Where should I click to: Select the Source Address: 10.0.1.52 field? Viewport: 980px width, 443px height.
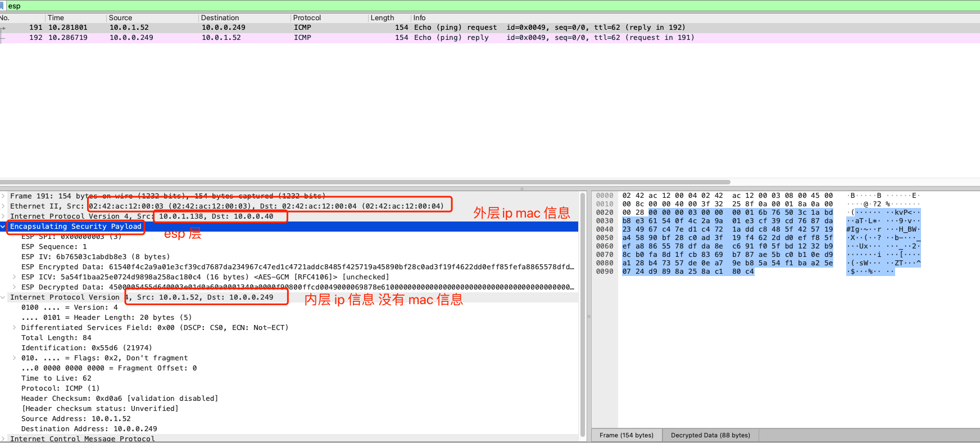pos(76,419)
